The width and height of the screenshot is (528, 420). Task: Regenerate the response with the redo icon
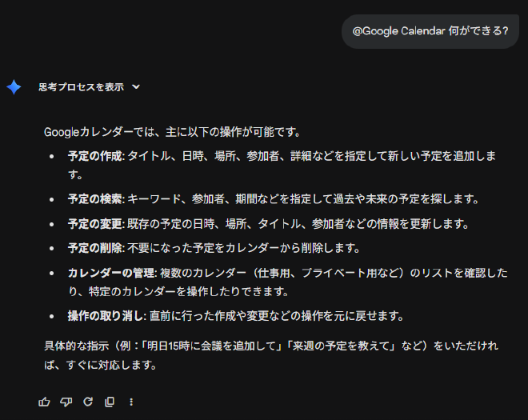coord(88,402)
